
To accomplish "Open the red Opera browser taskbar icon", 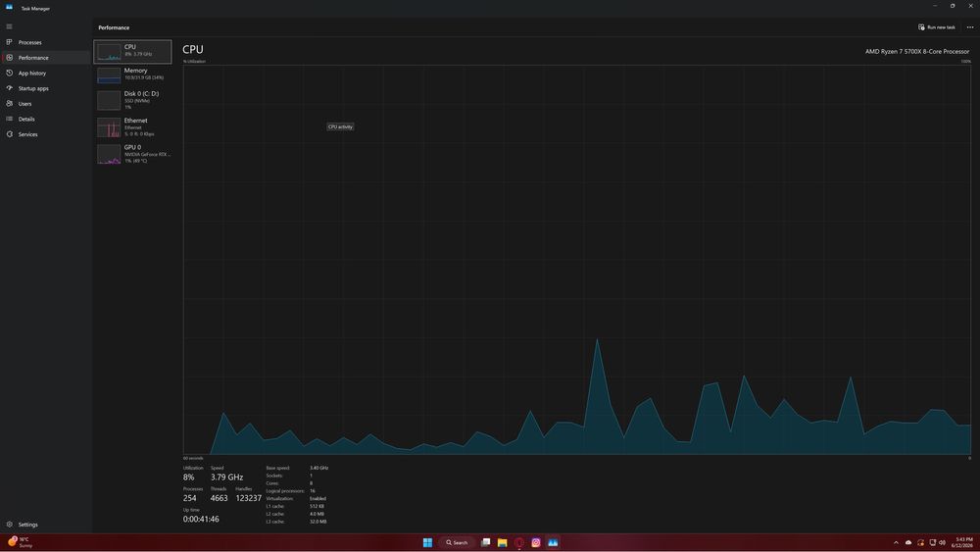I will pos(518,542).
